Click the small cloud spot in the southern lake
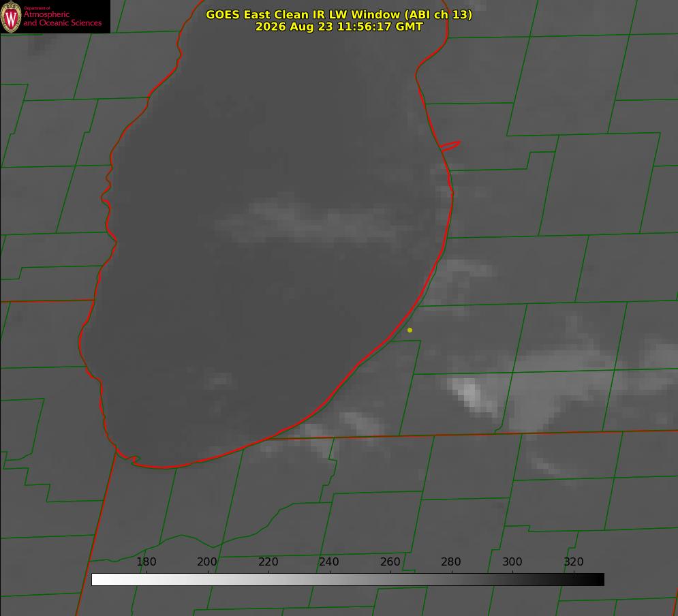Viewport: 678px width, 616px height. [219, 380]
